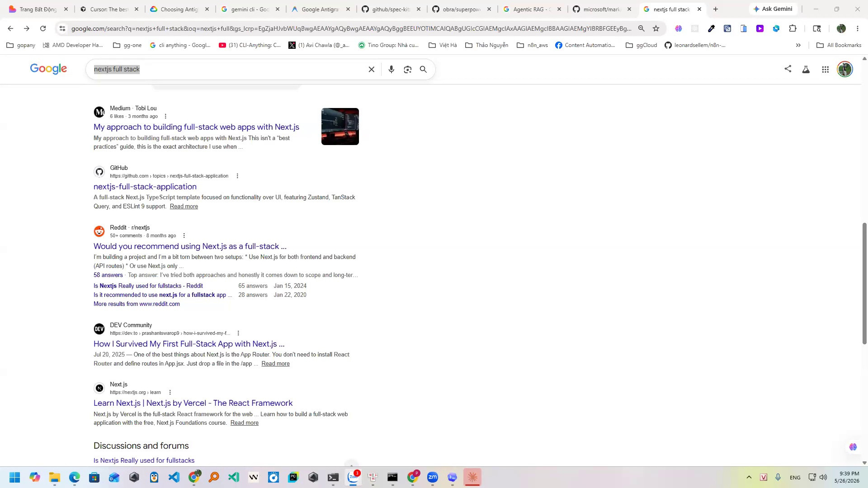Open the Việt Hà bookmark folder
This screenshot has height=488, width=868.
(x=443, y=45)
